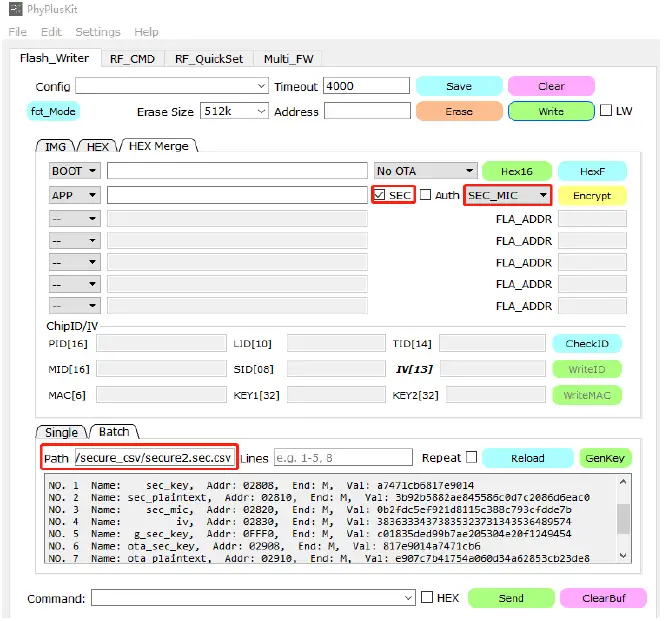Viewport: 666px width, 621px height.
Task: Click the KEY2[32] input field
Action: [496, 395]
